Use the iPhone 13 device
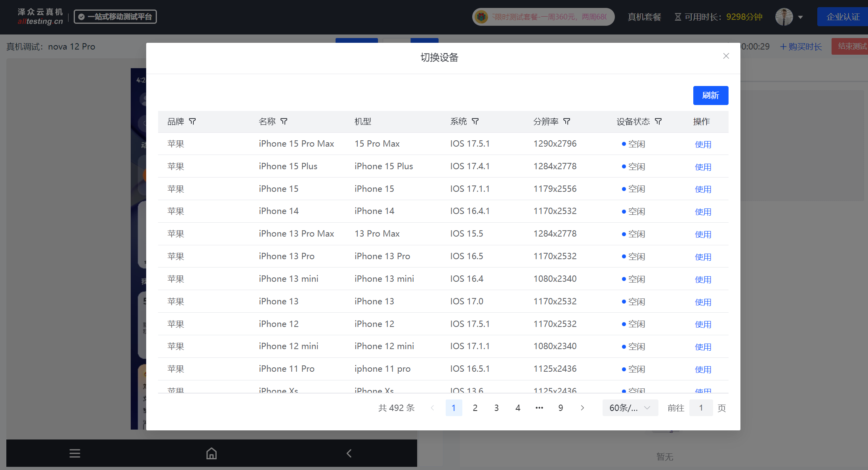The image size is (868, 470). (703, 302)
